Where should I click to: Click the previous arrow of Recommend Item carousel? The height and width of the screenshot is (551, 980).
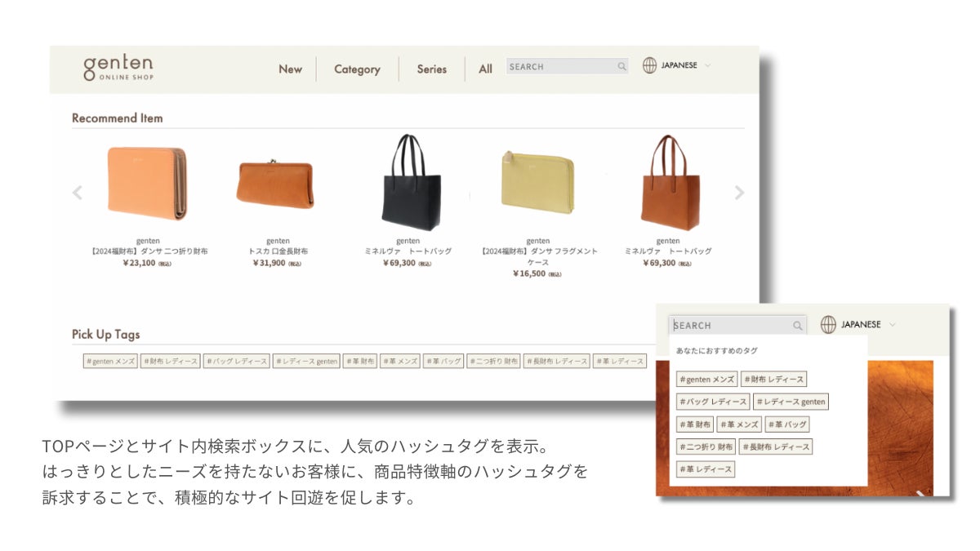[x=78, y=193]
